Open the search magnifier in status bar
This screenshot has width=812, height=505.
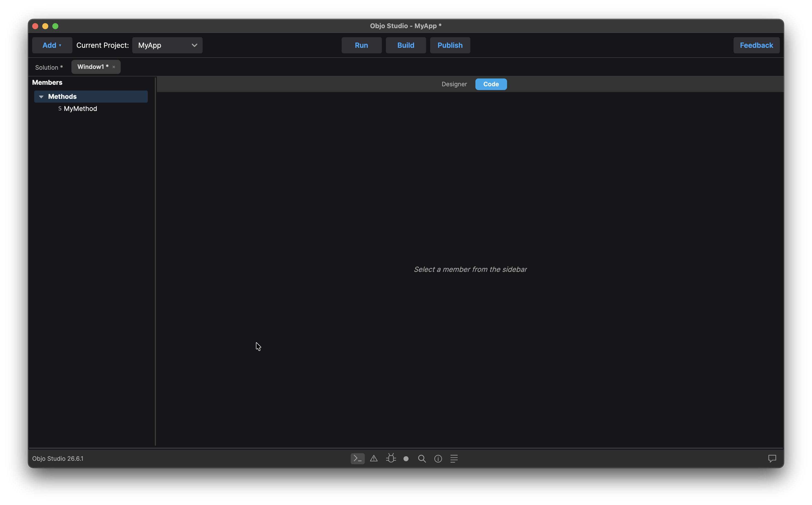(422, 458)
